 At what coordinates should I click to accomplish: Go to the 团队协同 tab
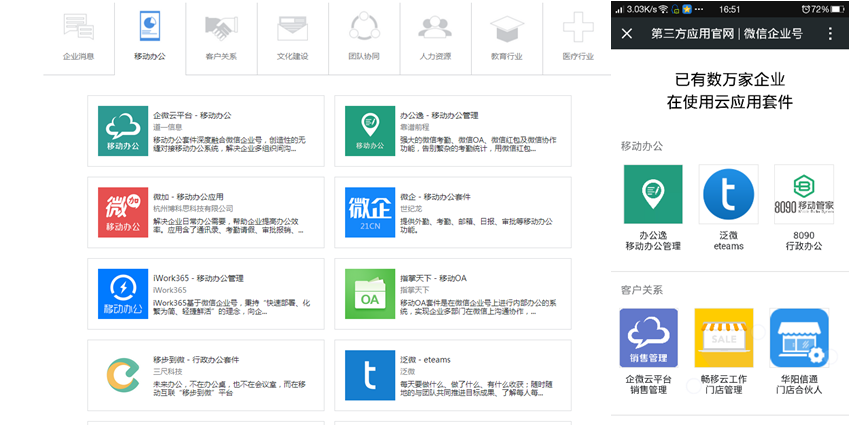coord(364,38)
